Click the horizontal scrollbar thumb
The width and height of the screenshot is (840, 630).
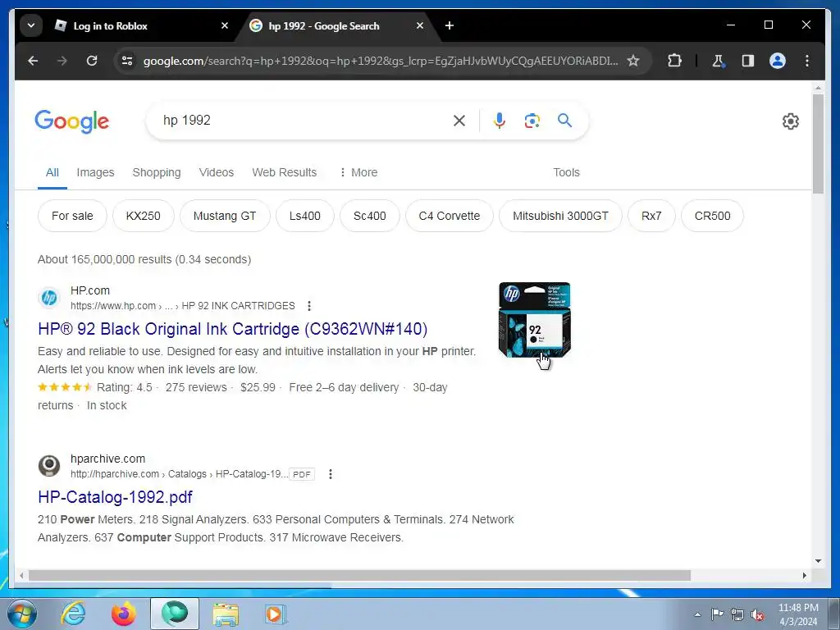(x=359, y=575)
